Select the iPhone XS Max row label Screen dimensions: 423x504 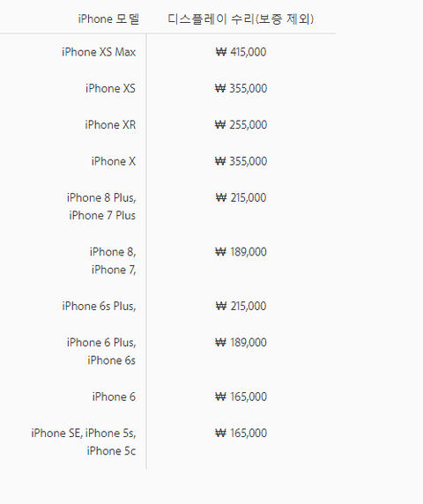(x=99, y=52)
